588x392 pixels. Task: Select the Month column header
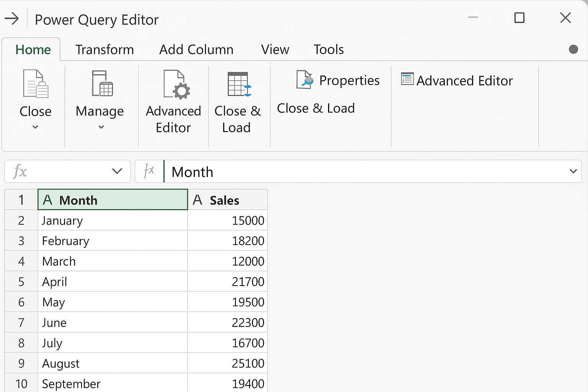[113, 199]
